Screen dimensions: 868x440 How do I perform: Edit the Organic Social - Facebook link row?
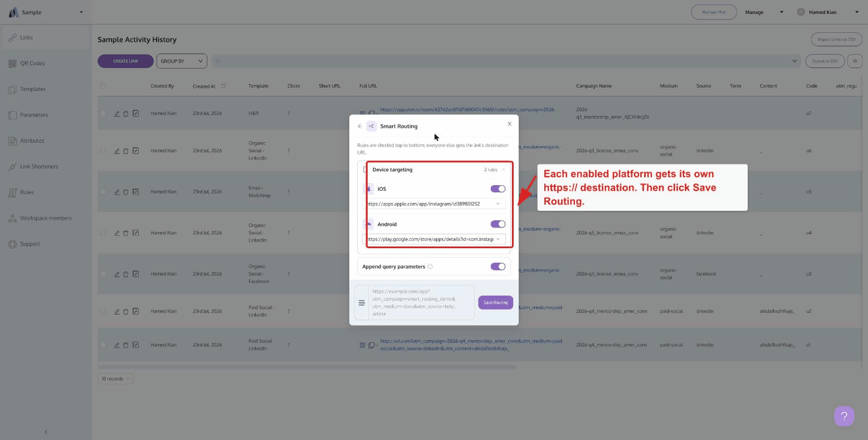117,274
